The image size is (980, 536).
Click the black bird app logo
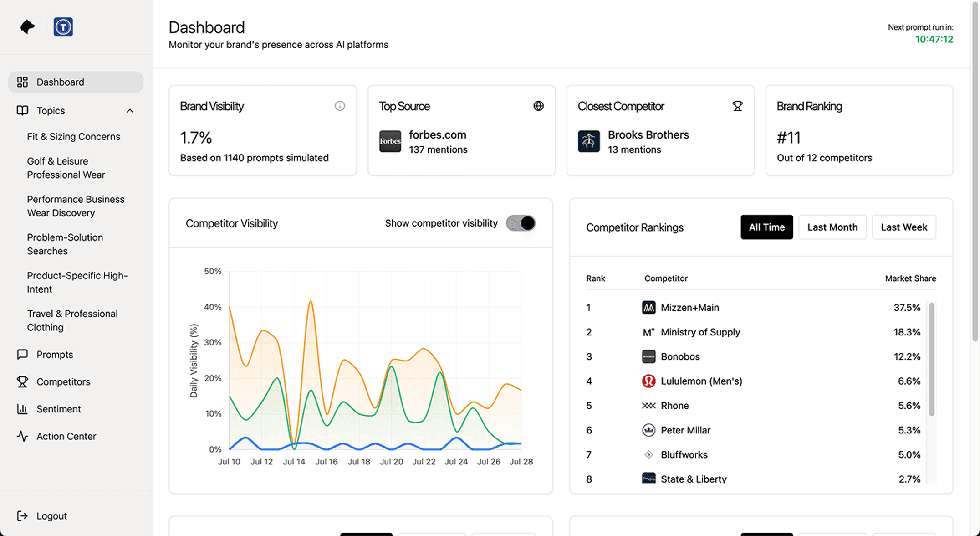27,27
